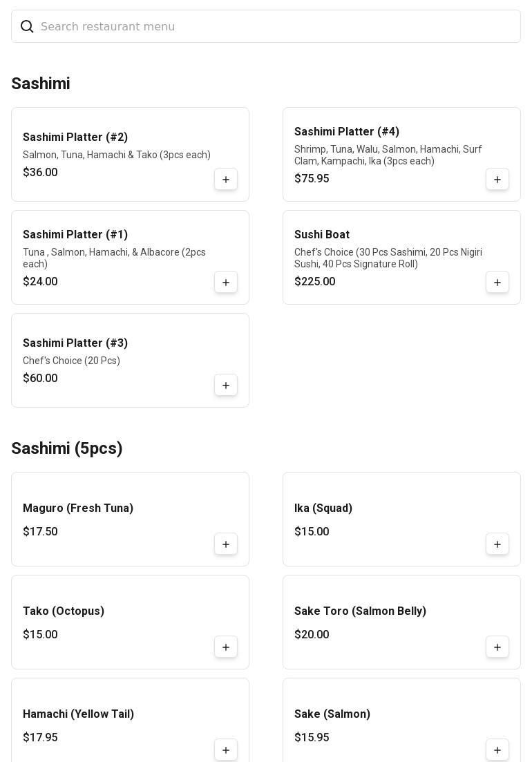Add the Sushi Boat to cart
Viewport: 532px width, 762px height.
[x=497, y=283]
